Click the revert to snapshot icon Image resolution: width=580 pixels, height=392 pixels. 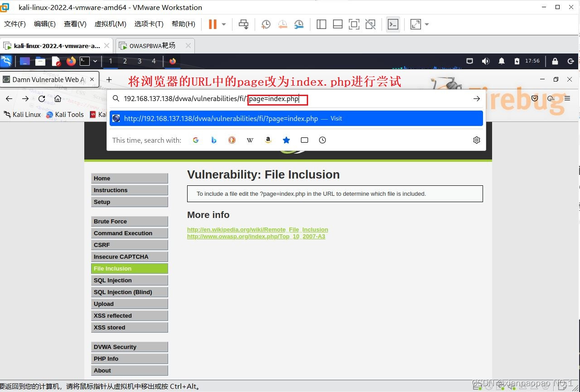point(282,24)
